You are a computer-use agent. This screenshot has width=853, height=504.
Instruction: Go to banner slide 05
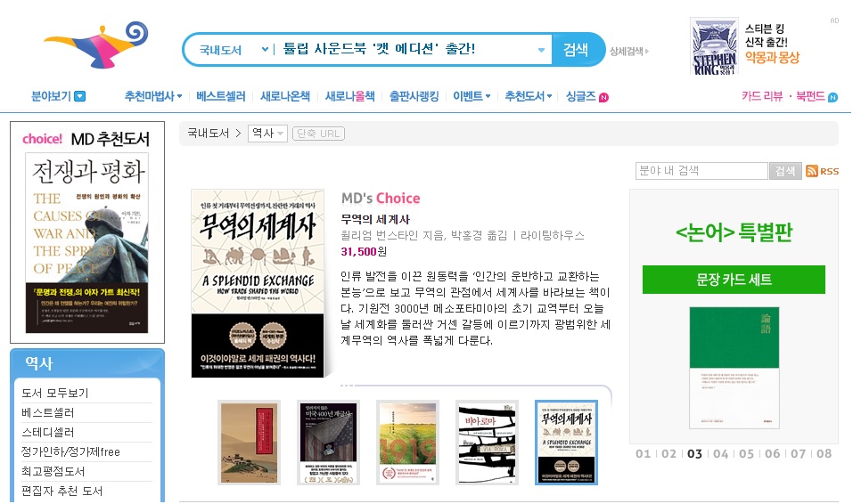[x=746, y=453]
